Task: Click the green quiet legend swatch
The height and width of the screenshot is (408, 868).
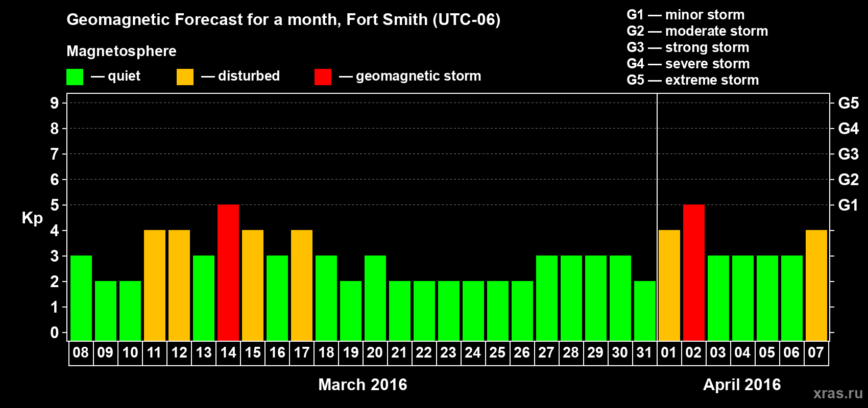Action: [75, 77]
